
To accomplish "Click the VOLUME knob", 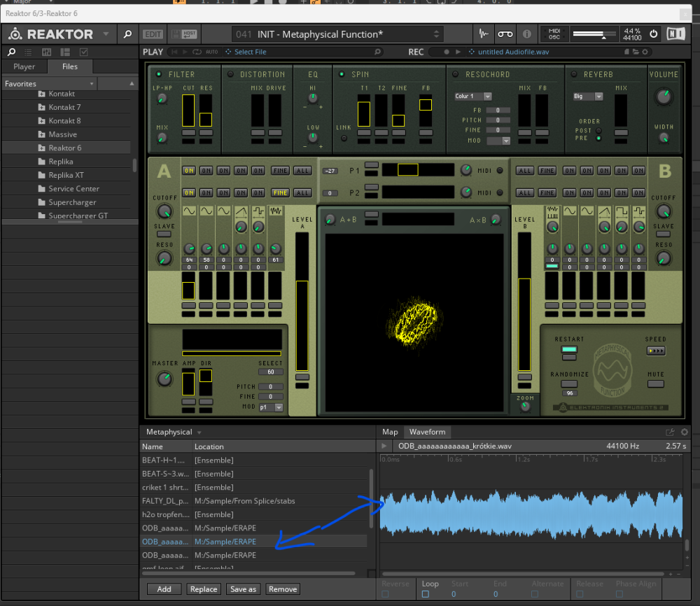I will point(664,97).
